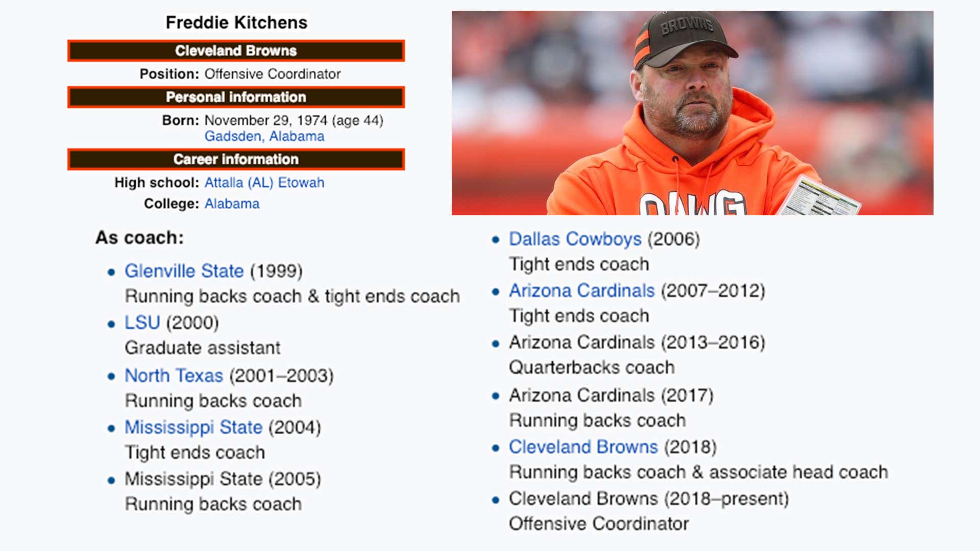980x551 pixels.
Task: Click the Attalla (AL) Etowah link
Action: (x=264, y=183)
